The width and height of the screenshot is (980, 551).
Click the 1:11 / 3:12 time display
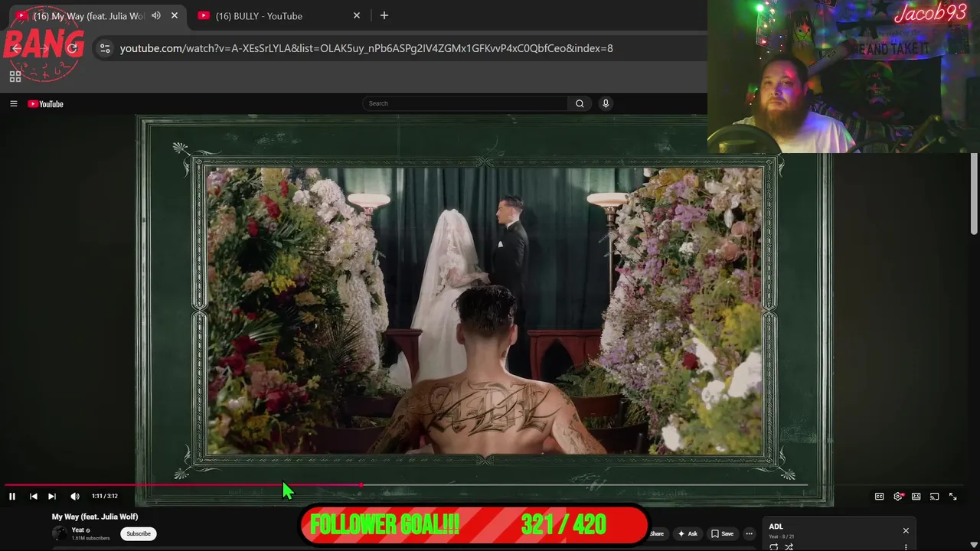105,496
